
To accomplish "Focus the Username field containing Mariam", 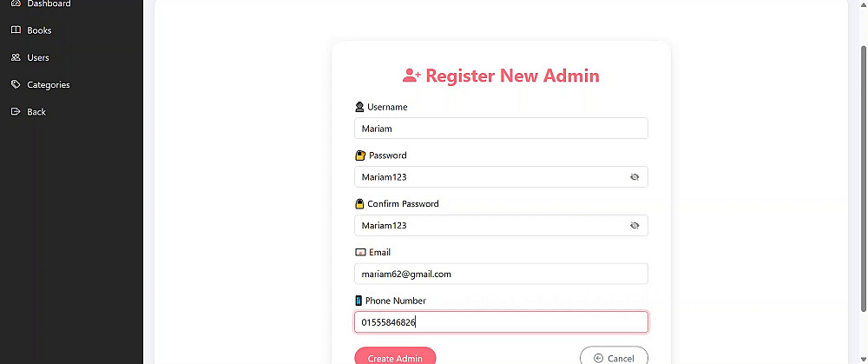I will tap(501, 129).
